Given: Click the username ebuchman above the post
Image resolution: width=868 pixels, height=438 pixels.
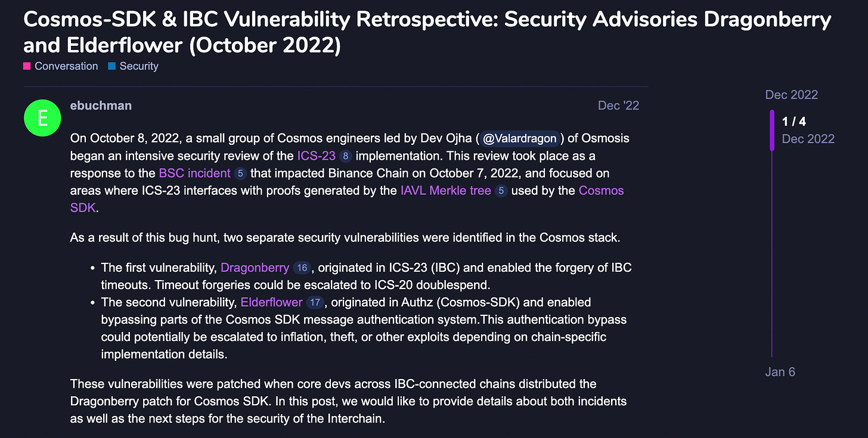Looking at the screenshot, I should coord(101,105).
